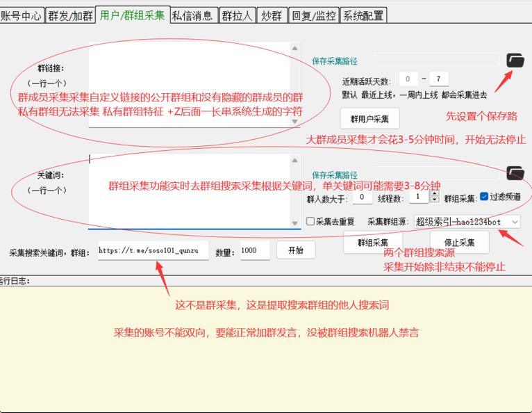Toggle the 过滤频道 checkbox
The height and width of the screenshot is (413, 532).
(x=485, y=197)
